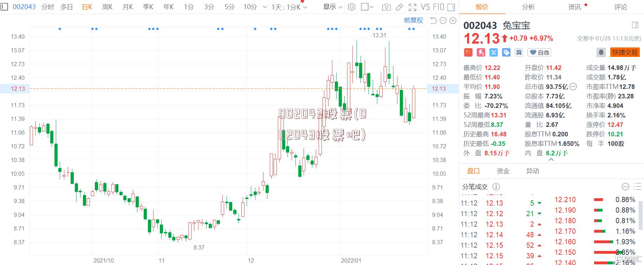Screen dimensions: 644x265
Task: Click the China market flag icon
Action: pos(468,52)
